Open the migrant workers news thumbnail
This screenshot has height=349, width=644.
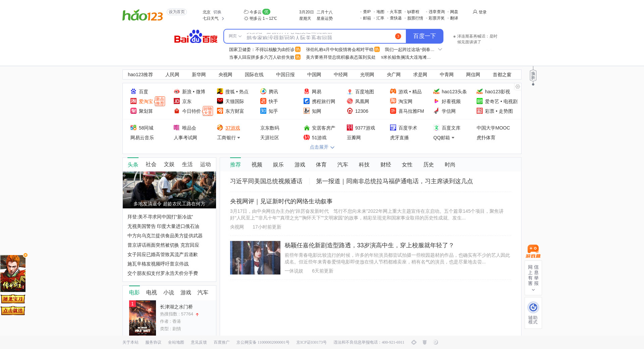(169, 190)
